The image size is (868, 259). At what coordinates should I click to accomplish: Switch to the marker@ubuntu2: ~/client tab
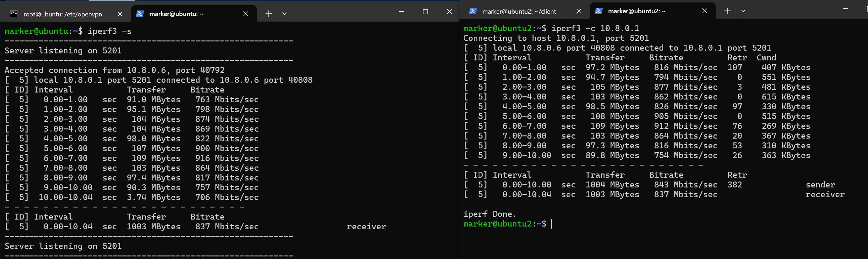coord(519,11)
